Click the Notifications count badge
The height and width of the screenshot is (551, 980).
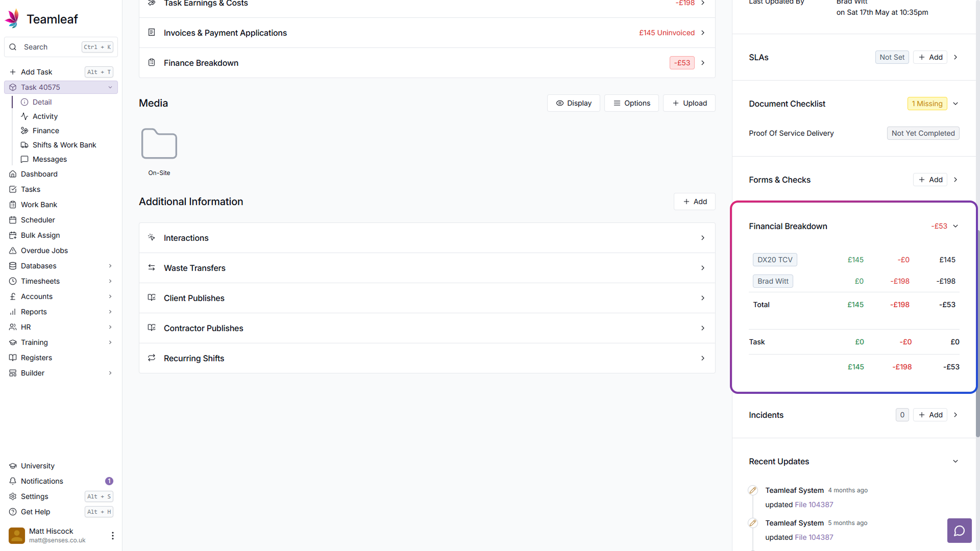pos(109,481)
